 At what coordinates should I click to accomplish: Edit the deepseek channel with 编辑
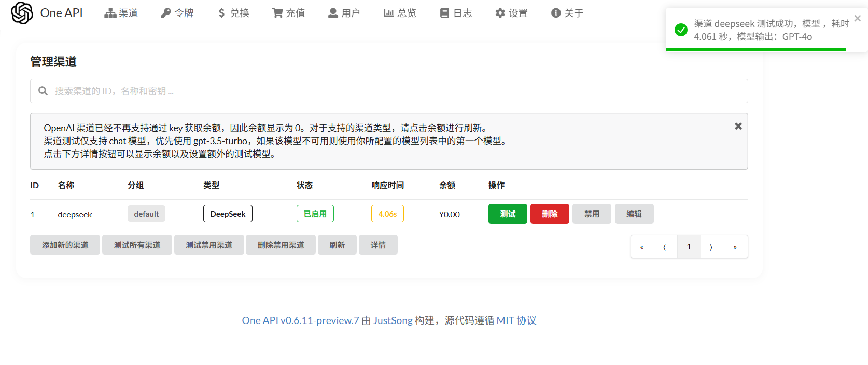(634, 214)
